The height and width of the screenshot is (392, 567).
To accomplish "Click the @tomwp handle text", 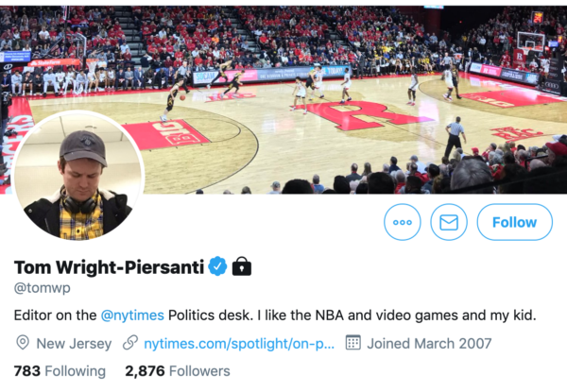I will 43,287.
